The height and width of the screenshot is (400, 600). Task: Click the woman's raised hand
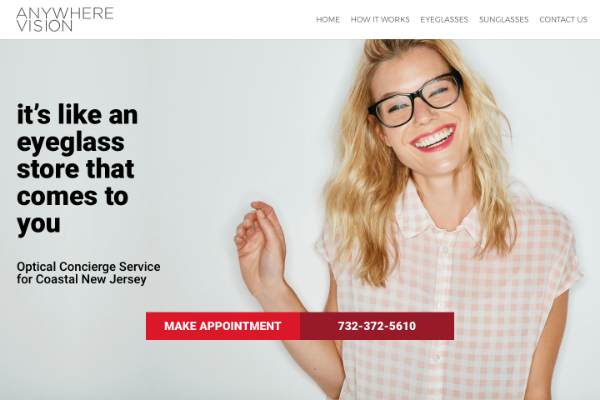point(260,243)
